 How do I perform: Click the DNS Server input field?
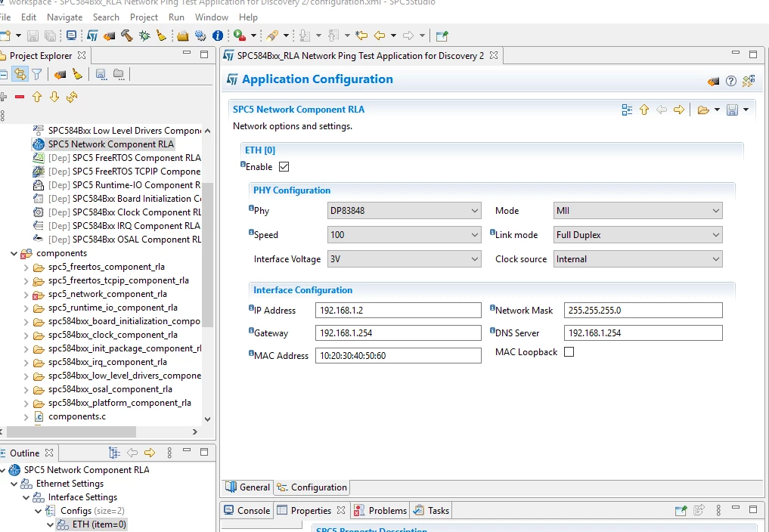click(643, 333)
